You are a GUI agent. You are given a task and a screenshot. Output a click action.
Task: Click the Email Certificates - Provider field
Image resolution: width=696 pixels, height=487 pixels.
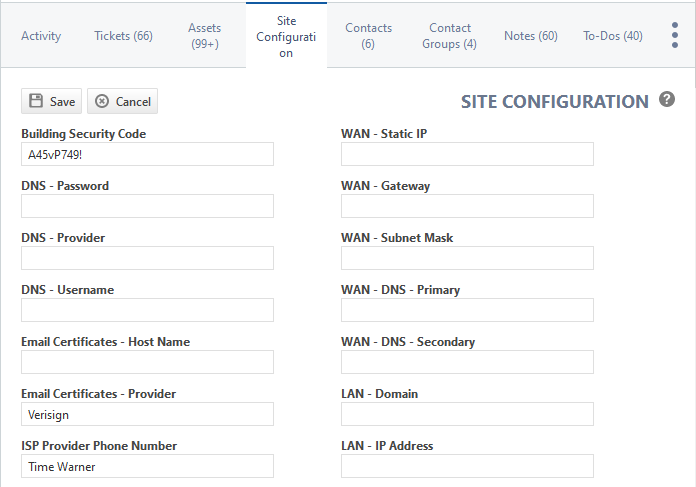pyautogui.click(x=147, y=414)
